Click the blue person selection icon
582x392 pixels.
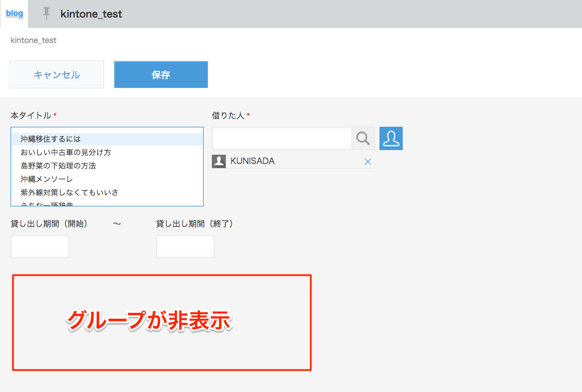click(x=391, y=138)
